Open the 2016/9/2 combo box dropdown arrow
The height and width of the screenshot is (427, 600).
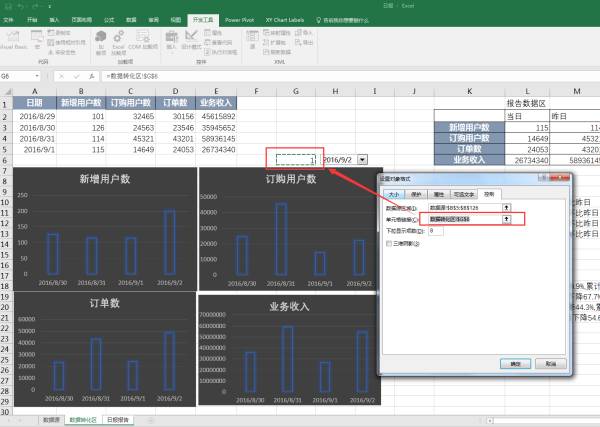[362, 160]
